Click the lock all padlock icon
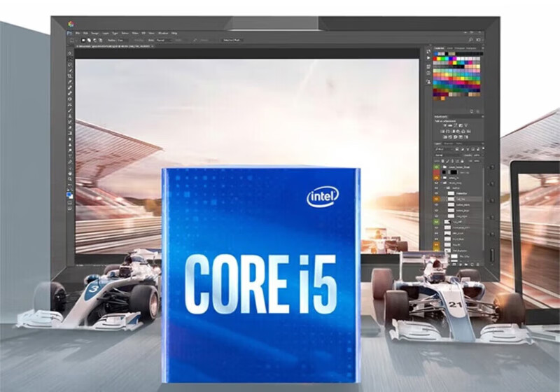This screenshot has width=560, height=392. coord(462,162)
